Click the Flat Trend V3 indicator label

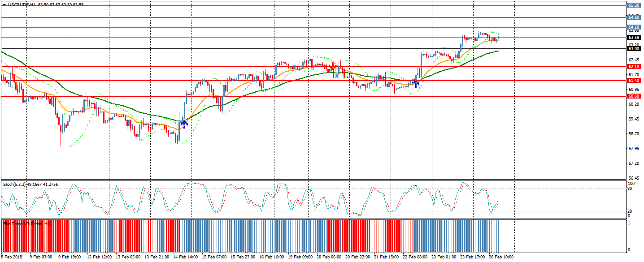25,223
